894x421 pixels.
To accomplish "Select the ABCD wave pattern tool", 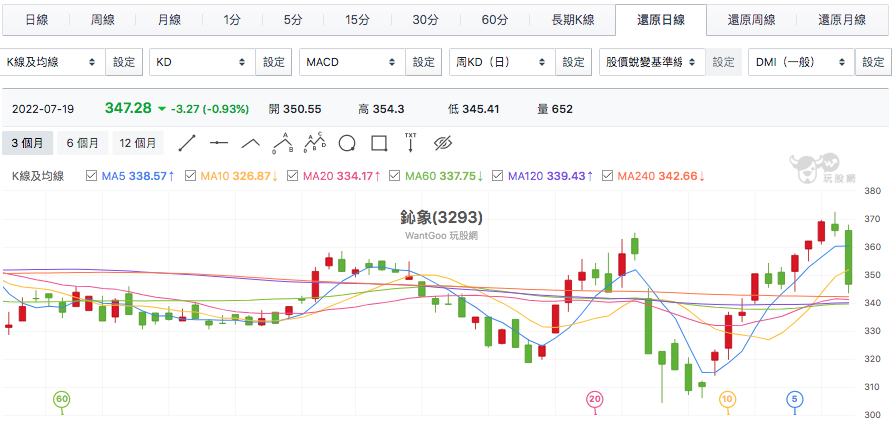I will click(x=315, y=143).
